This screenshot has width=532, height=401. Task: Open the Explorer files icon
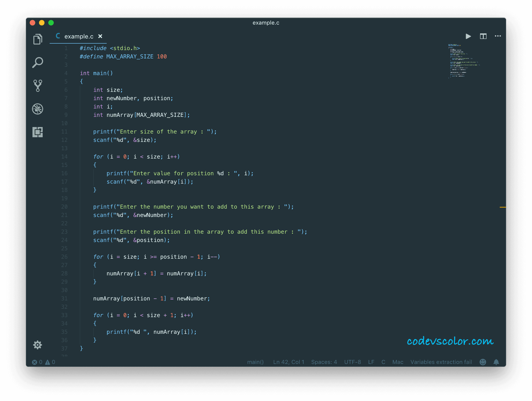tap(38, 39)
